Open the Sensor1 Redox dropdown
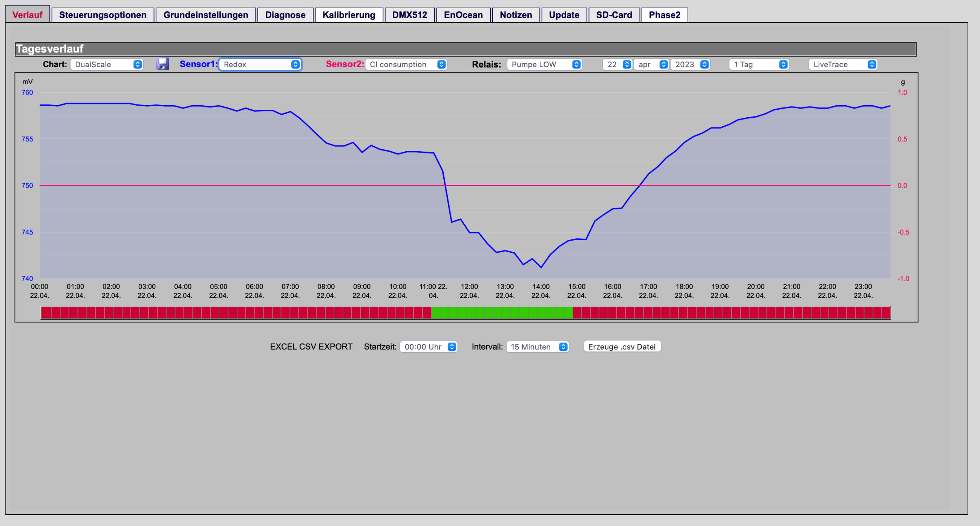Image resolution: width=980 pixels, height=526 pixels. tap(260, 64)
